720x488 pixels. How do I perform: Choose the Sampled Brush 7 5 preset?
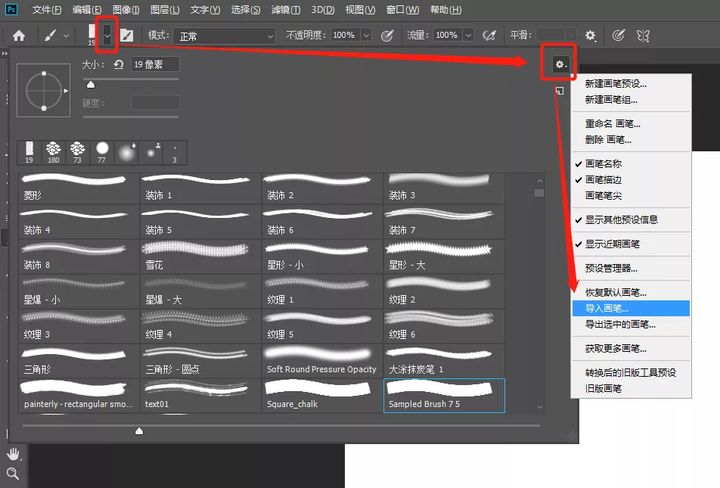click(x=444, y=396)
